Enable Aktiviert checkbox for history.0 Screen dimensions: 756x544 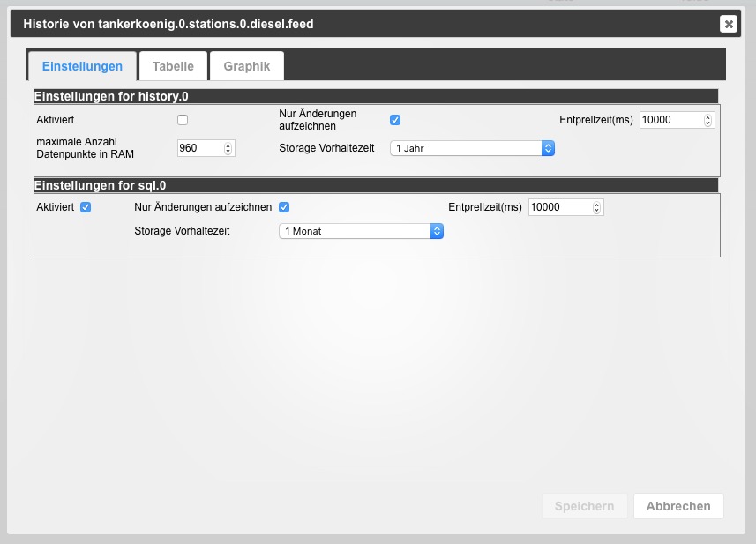tap(183, 120)
